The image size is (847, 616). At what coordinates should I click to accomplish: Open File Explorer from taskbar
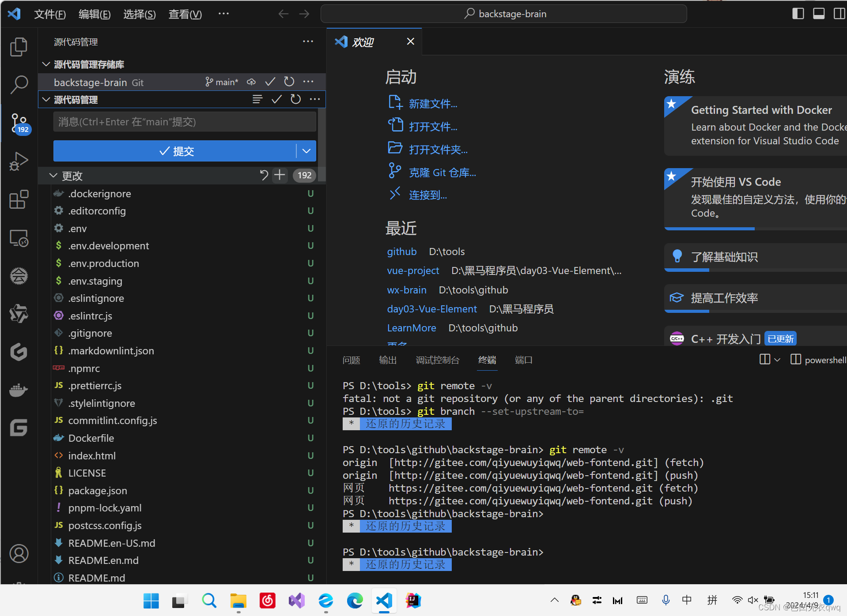point(238,601)
